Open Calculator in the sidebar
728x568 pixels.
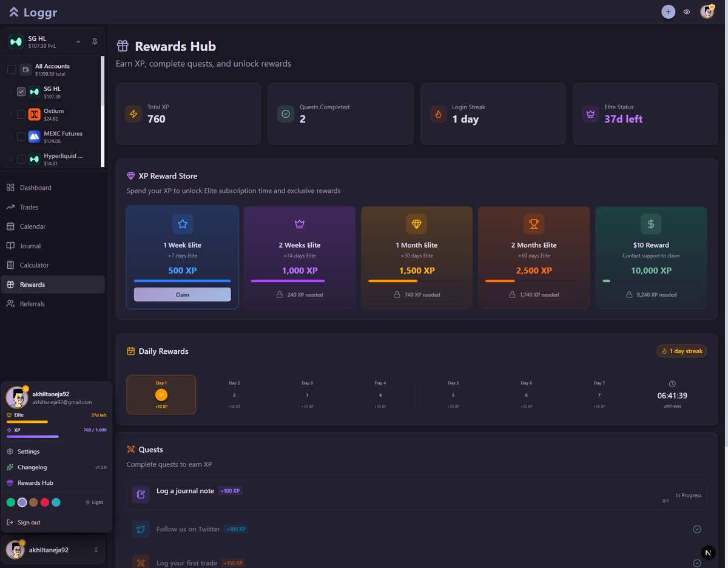(x=53, y=265)
